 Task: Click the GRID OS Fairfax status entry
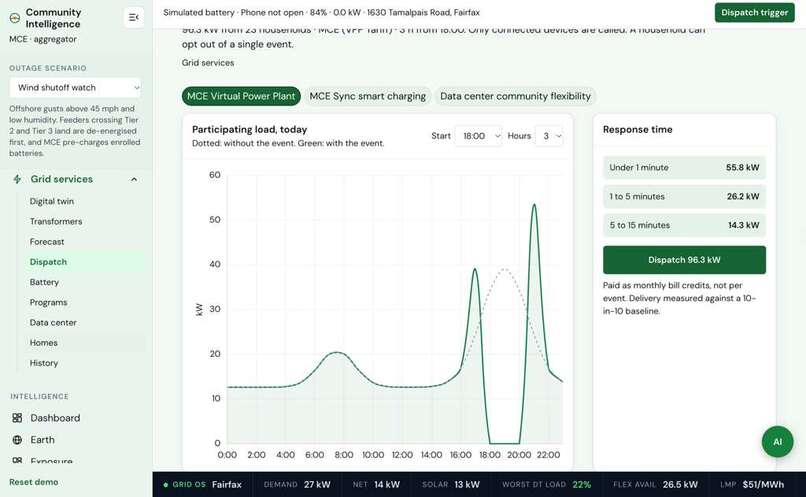click(202, 485)
